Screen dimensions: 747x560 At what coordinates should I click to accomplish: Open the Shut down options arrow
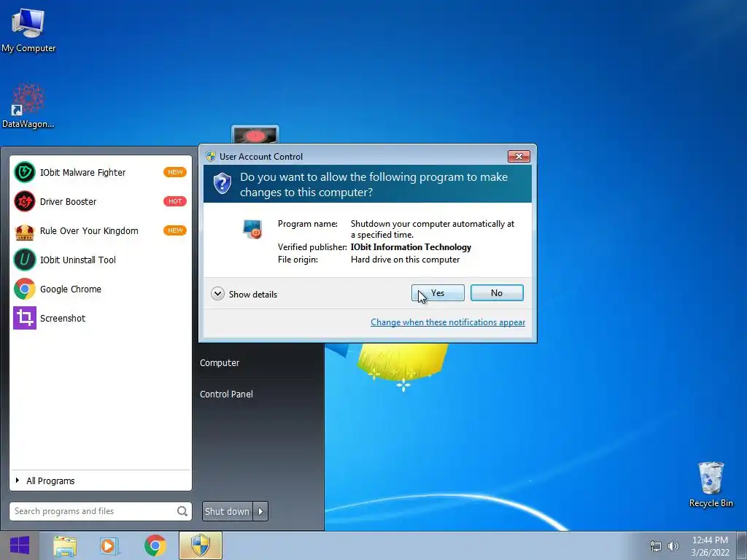[x=260, y=511]
